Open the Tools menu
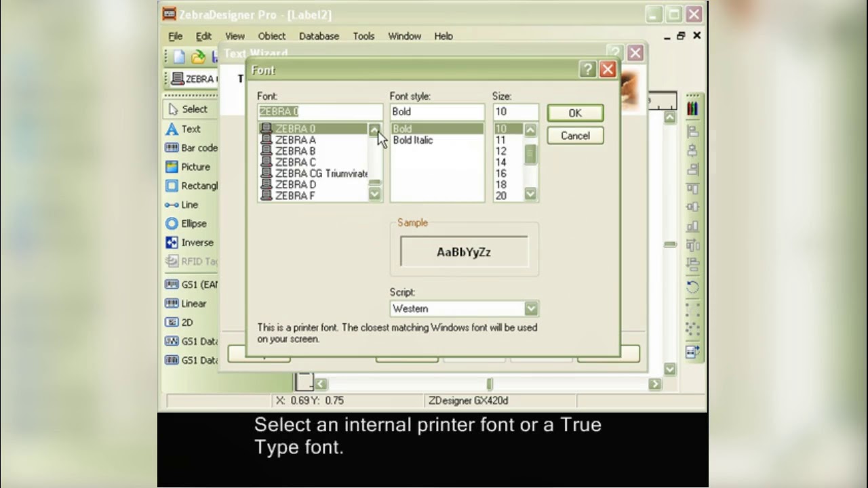The height and width of the screenshot is (488, 868). point(363,36)
